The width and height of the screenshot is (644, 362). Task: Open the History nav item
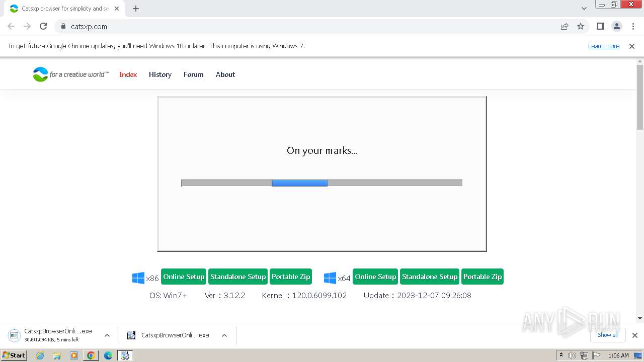point(160,74)
